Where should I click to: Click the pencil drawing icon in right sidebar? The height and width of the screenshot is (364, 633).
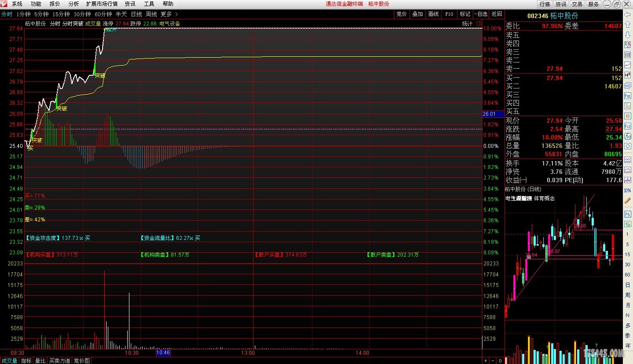tap(627, 200)
